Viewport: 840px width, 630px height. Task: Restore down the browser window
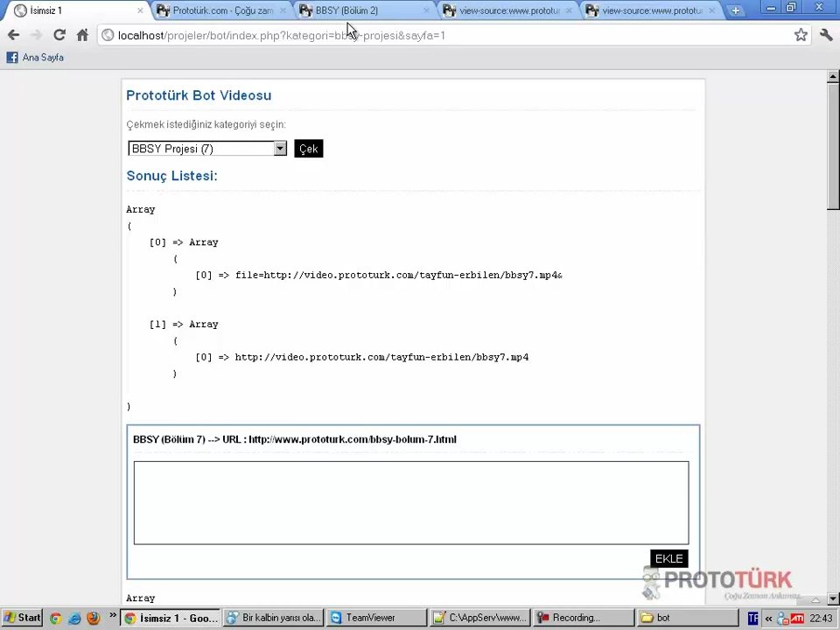(x=791, y=8)
